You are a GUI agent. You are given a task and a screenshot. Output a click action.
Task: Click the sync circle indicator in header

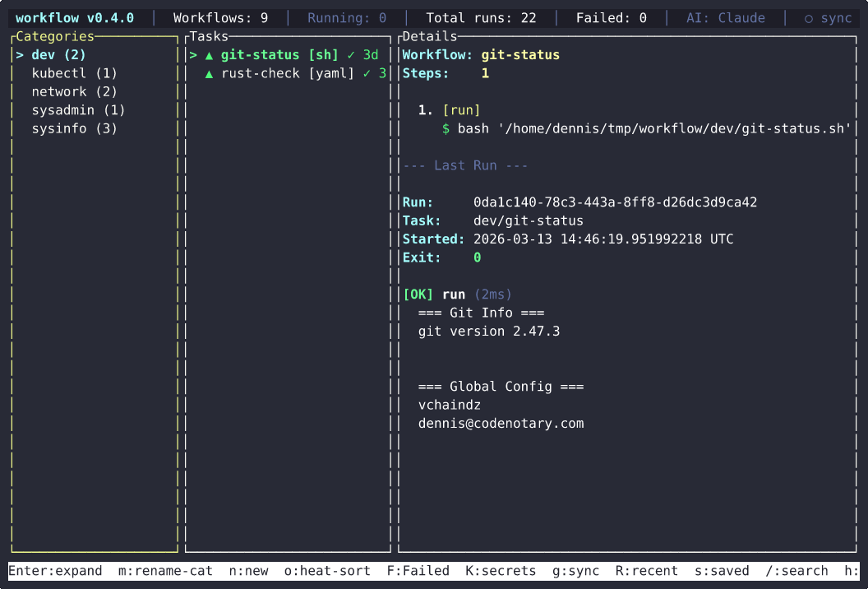click(808, 18)
